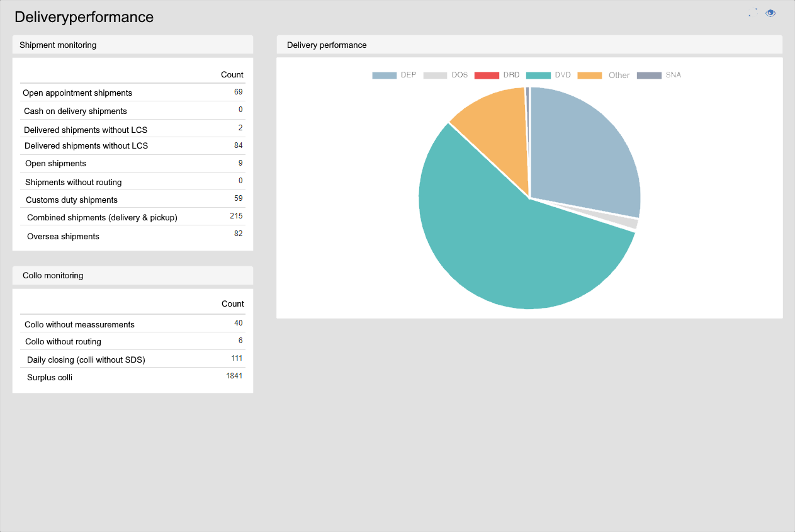
Task: Click the Delivery performance panel header
Action: [529, 45]
